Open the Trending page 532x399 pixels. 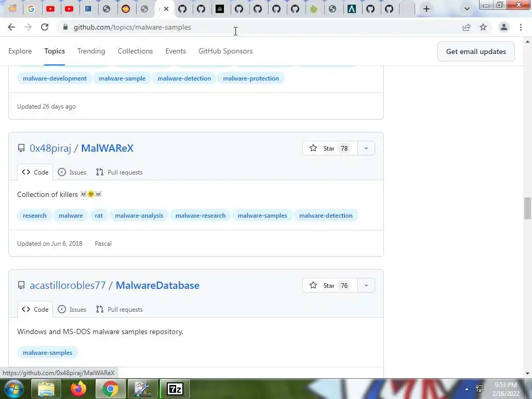pyautogui.click(x=91, y=51)
